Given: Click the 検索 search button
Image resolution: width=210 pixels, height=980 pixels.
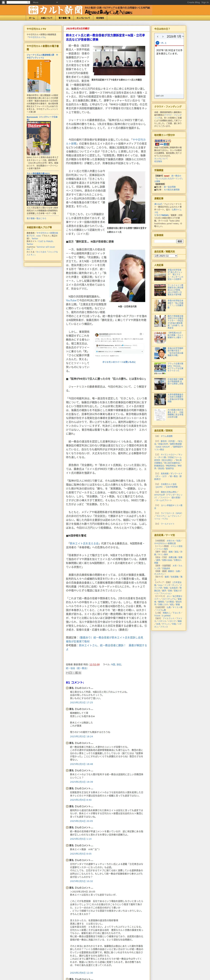Looking at the screenshot, I should click(x=180, y=241).
